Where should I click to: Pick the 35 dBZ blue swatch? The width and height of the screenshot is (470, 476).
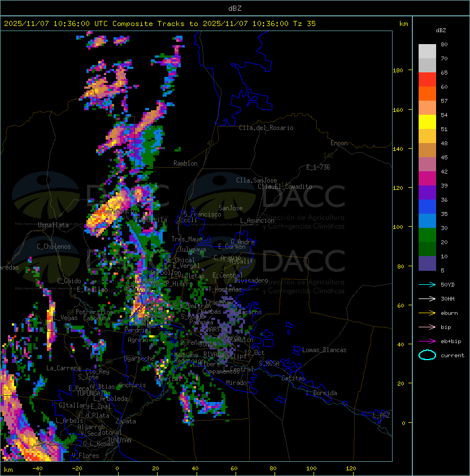(427, 221)
